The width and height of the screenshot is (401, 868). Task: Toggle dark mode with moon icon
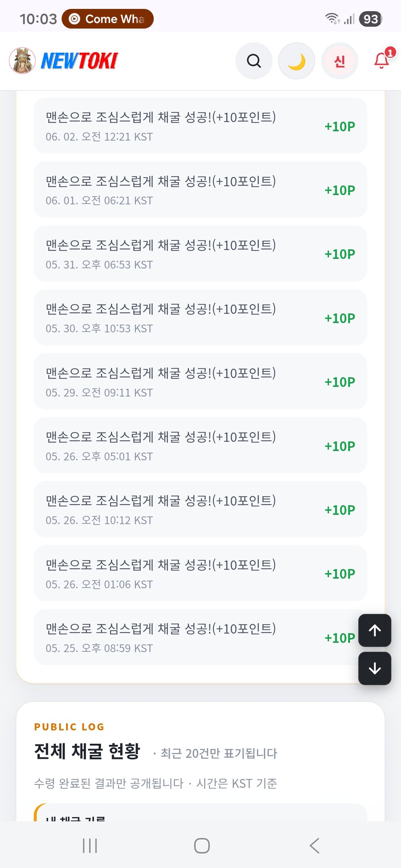[x=297, y=61]
